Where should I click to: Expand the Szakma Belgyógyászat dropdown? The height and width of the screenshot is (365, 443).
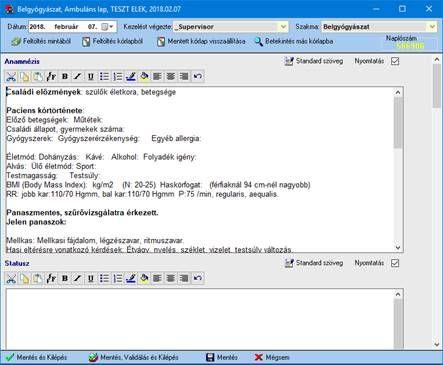tap(432, 27)
